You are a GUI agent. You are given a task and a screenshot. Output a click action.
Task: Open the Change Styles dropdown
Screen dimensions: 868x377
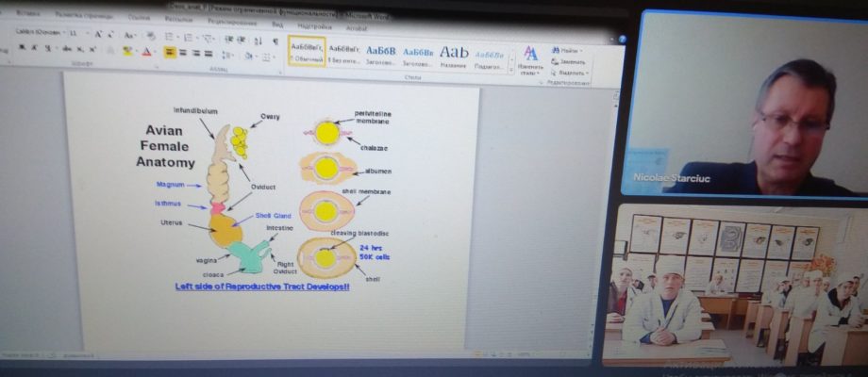[530, 61]
